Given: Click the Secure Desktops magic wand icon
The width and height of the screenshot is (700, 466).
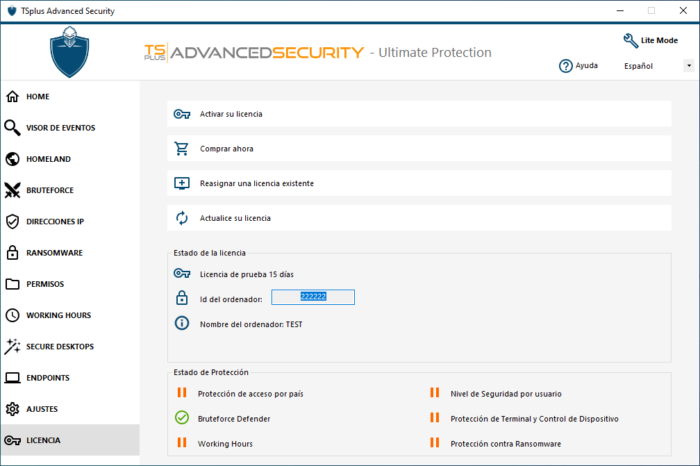Looking at the screenshot, I should click(x=12, y=346).
